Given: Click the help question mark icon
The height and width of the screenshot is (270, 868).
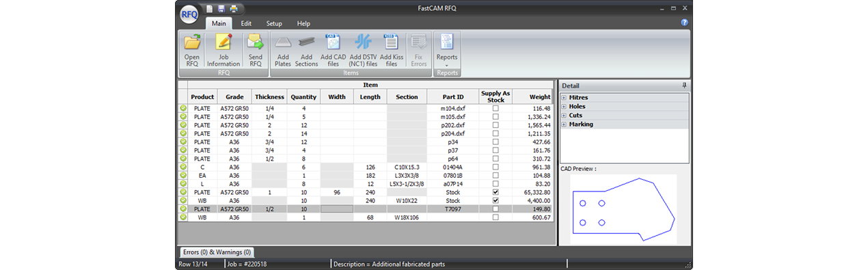Looking at the screenshot, I should [684, 23].
